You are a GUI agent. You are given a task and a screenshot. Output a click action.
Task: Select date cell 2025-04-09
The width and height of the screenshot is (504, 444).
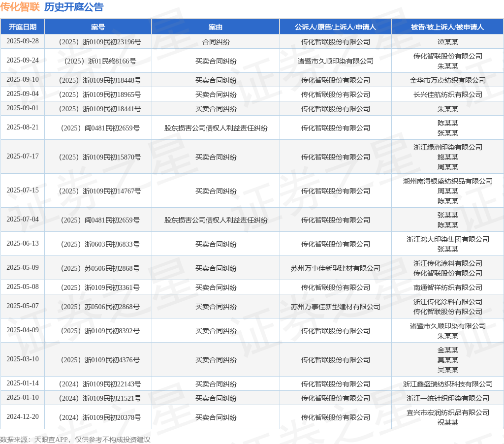click(23, 330)
